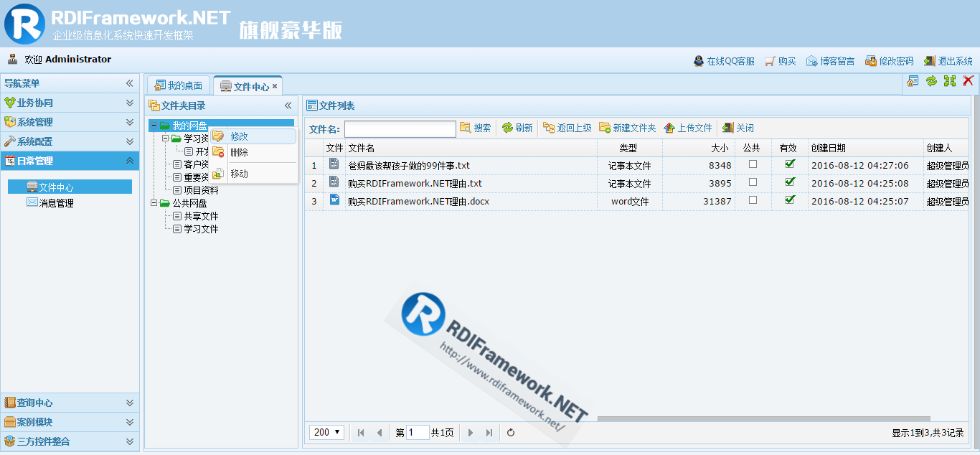Click file name 购买RDIFramework.NET理由.docx

point(418,201)
